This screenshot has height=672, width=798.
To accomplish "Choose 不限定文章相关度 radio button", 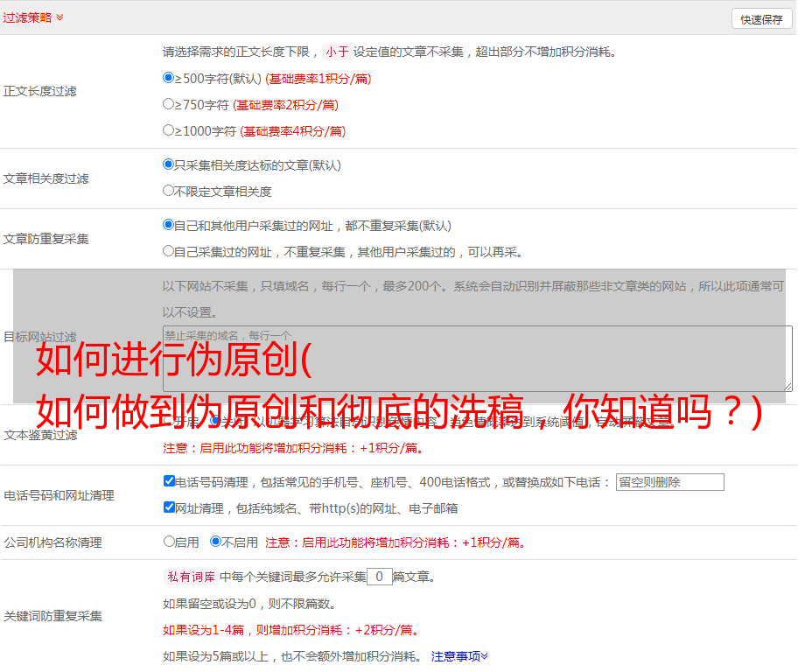I will pyautogui.click(x=168, y=191).
